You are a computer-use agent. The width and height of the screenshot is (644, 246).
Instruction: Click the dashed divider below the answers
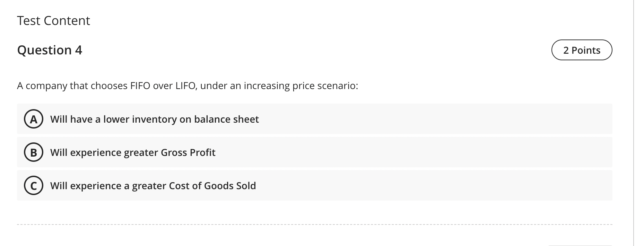(x=314, y=225)
